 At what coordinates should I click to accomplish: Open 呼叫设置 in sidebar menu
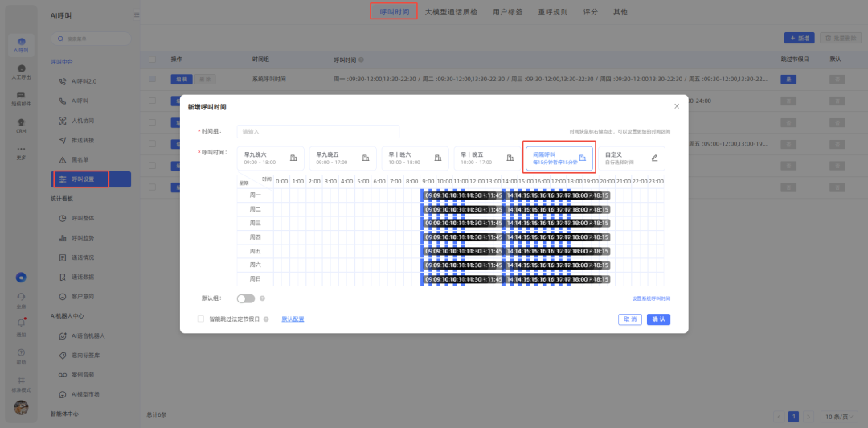coord(91,179)
